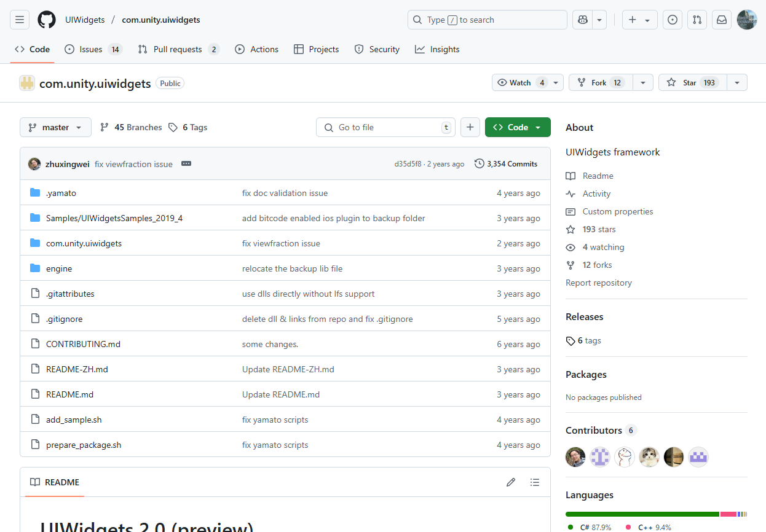Open the Readme link in About
The height and width of the screenshot is (532, 766).
pos(590,176)
